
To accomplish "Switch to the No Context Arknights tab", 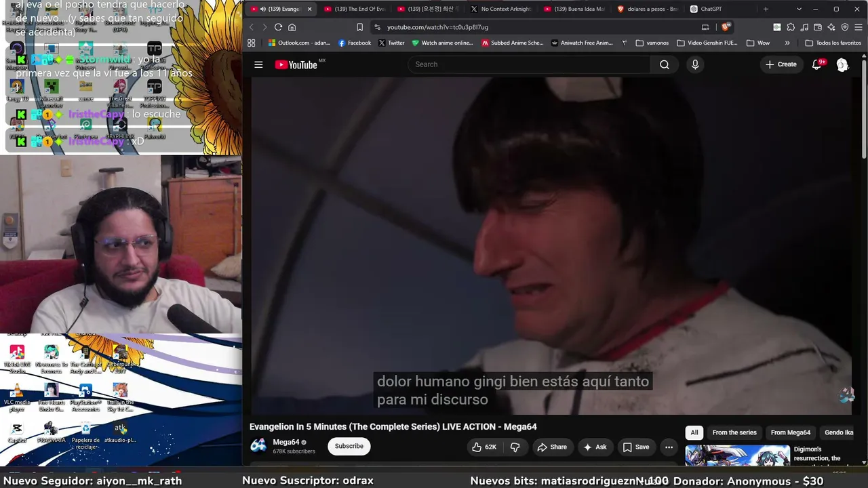I will click(x=500, y=9).
